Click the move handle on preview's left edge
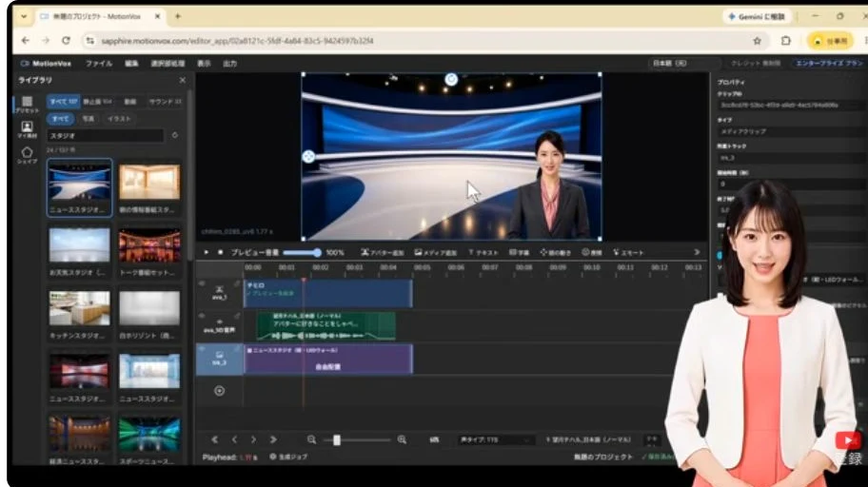Viewport: 868px width, 487px height. [x=308, y=157]
